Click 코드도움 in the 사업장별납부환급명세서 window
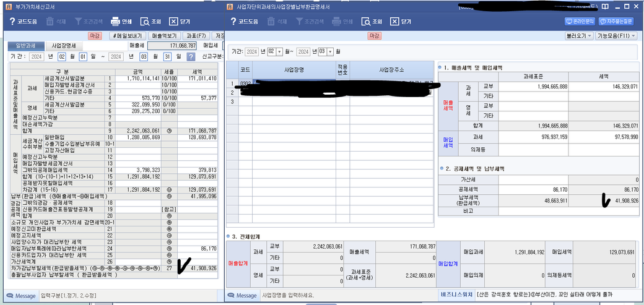The height and width of the screenshot is (305, 644). (246, 21)
